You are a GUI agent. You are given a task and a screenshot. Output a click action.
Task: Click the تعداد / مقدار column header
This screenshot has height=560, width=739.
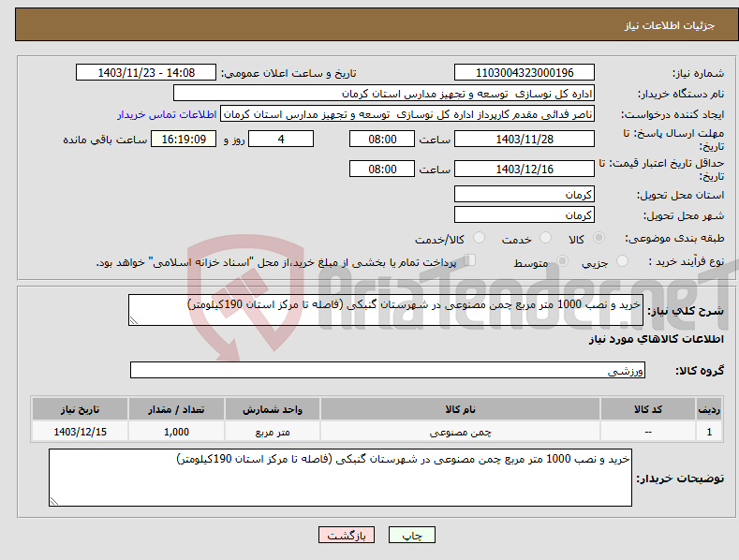pos(176,409)
